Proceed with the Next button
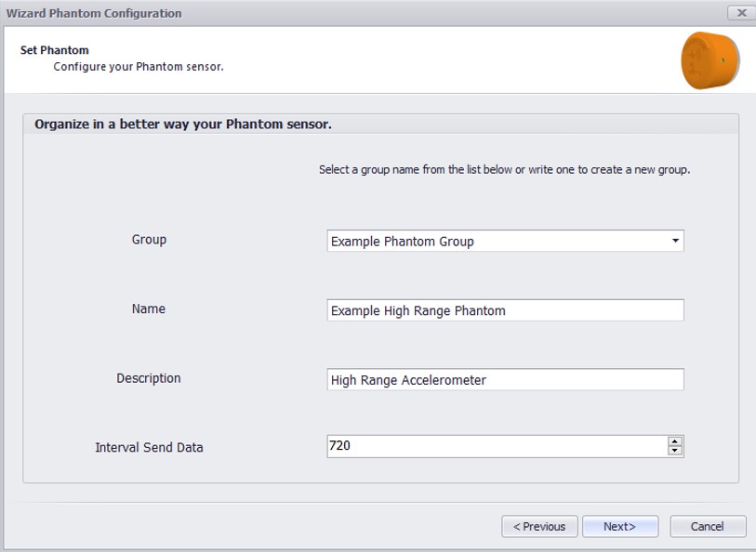Screen dimensions: 756x552 pyautogui.click(x=620, y=527)
